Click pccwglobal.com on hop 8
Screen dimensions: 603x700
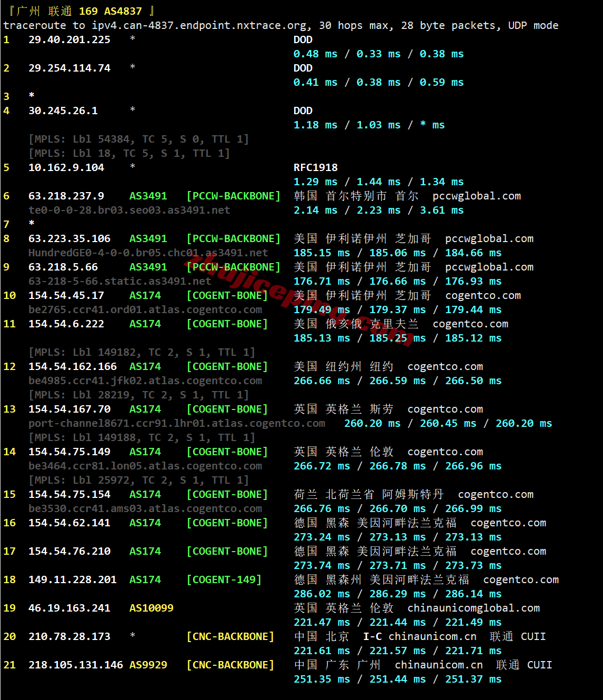pos(489,238)
